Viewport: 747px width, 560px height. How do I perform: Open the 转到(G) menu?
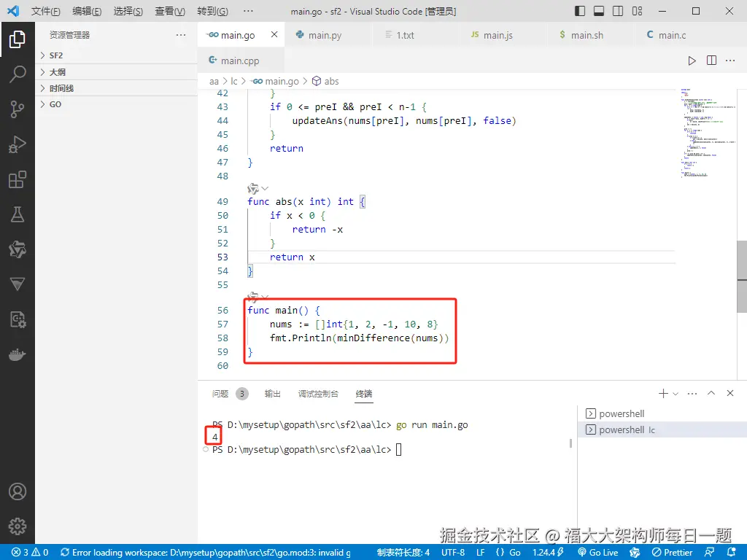point(212,11)
